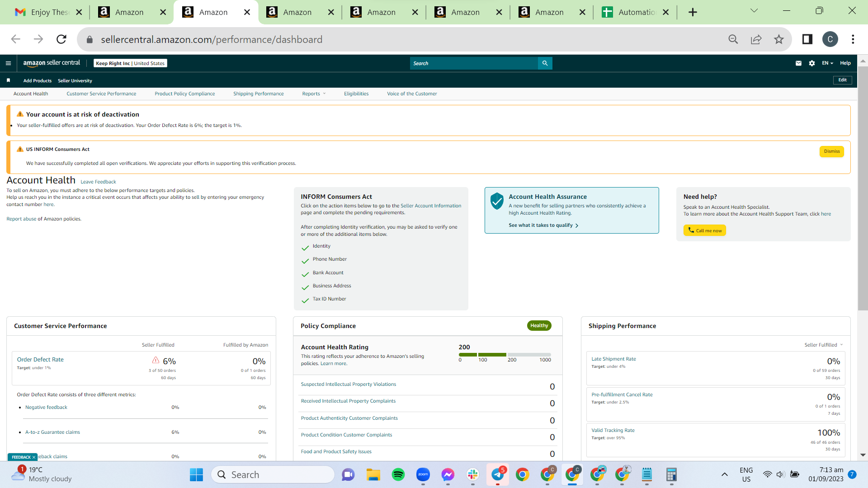Switch to Shipping Performance tab
This screenshot has height=488, width=868.
259,94
